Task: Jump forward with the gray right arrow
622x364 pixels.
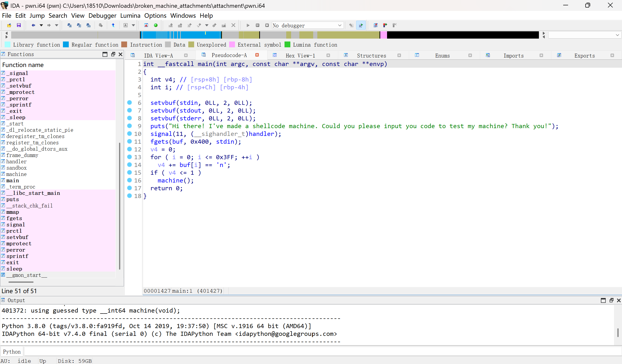Action: click(49, 25)
